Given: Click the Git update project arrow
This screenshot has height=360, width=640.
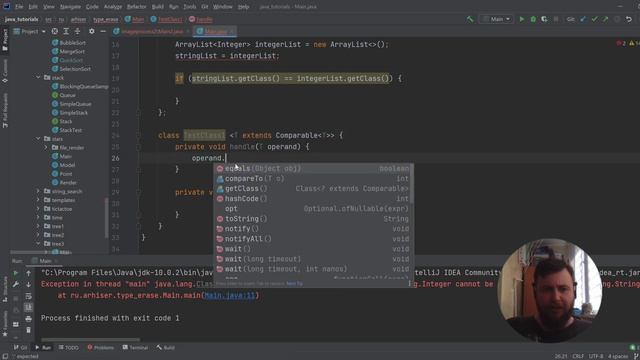Looking at the screenshot, I should (x=583, y=19).
